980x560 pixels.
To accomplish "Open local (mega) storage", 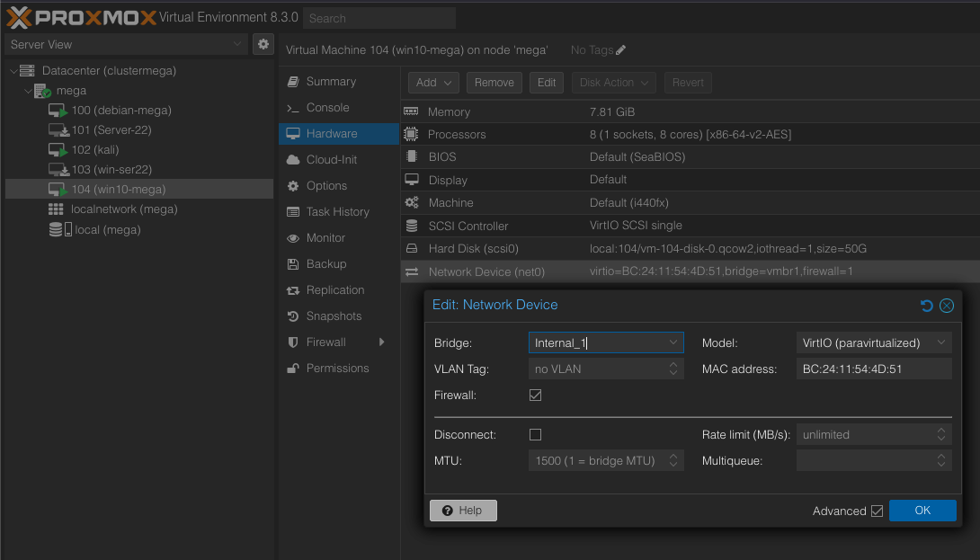I will coord(108,230).
